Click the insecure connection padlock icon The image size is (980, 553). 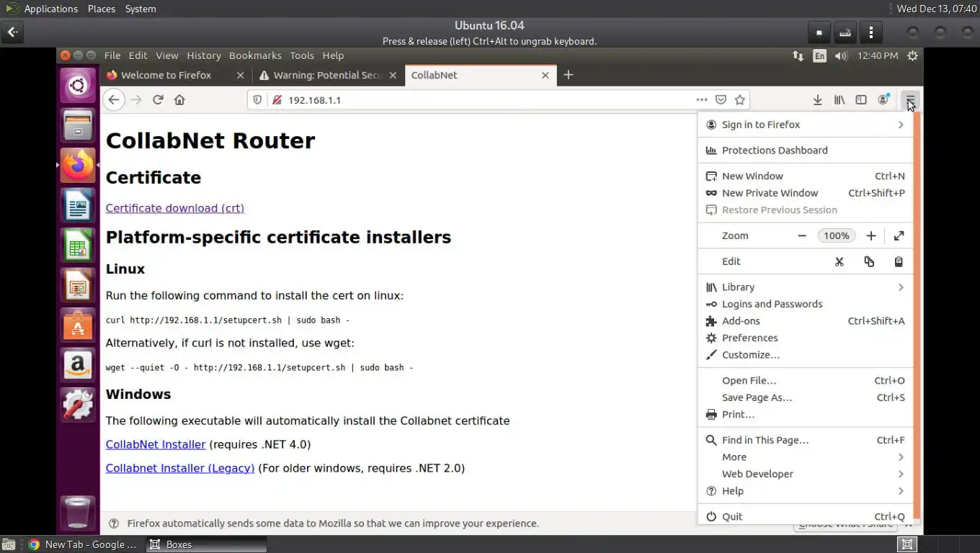[276, 100]
